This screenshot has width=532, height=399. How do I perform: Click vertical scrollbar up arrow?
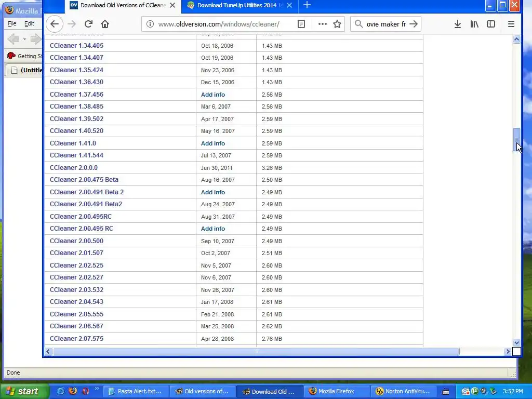pyautogui.click(x=516, y=39)
